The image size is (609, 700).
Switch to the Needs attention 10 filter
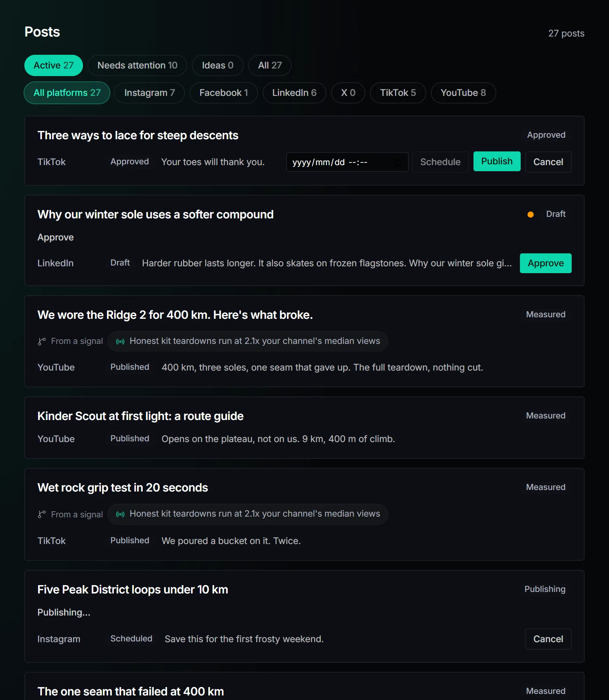click(x=137, y=65)
